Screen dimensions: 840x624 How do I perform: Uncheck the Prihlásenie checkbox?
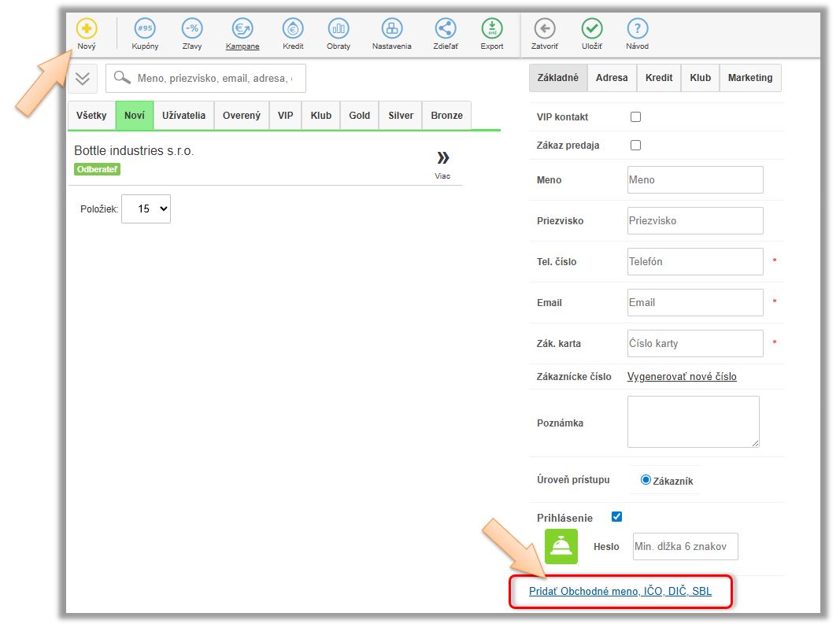click(616, 517)
